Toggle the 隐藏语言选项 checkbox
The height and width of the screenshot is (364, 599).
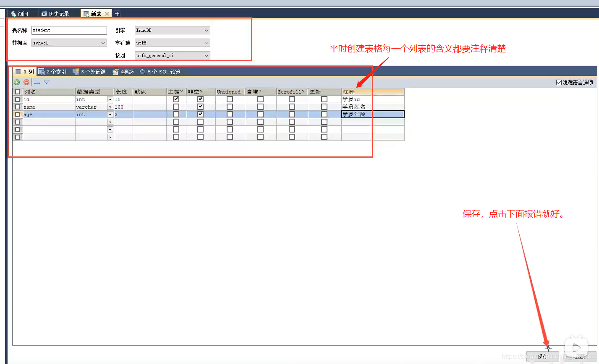(559, 83)
